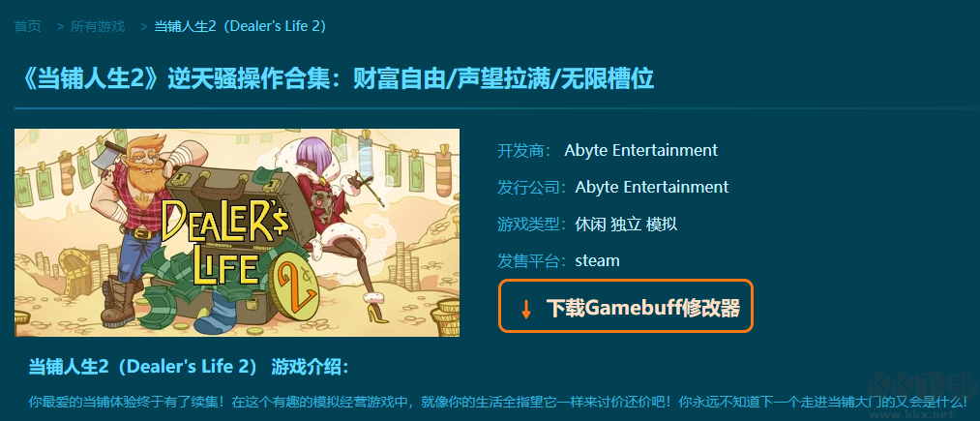Select the 独立 genre tag
Image resolution: width=980 pixels, height=421 pixels.
pyautogui.click(x=626, y=224)
